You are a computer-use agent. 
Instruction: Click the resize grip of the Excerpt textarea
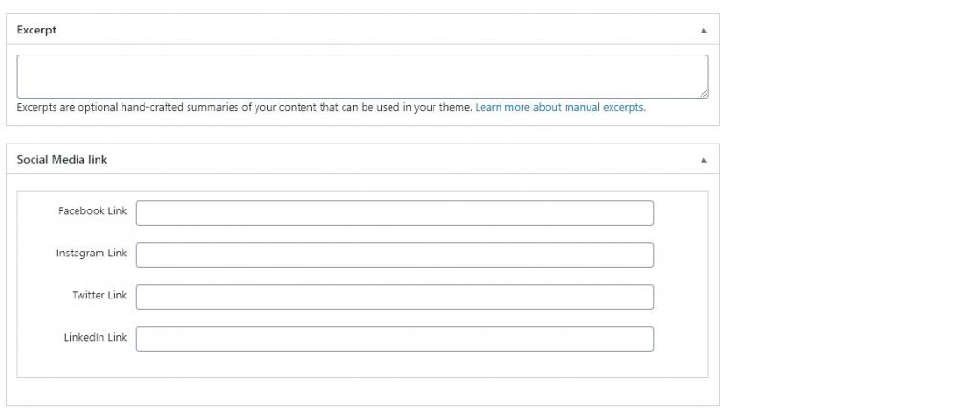tap(703, 93)
